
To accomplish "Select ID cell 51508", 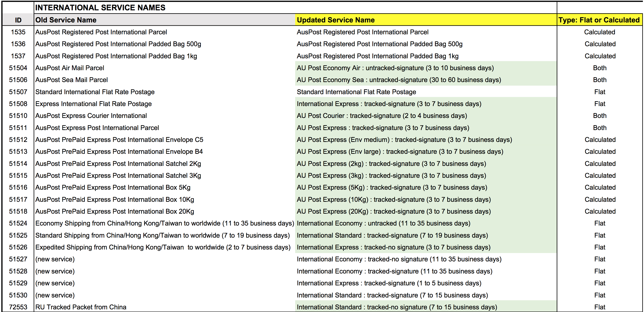I will pyautogui.click(x=18, y=104).
